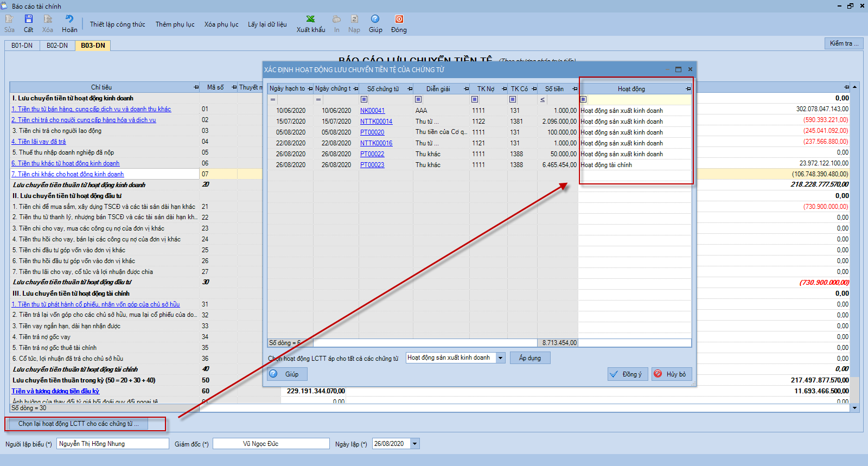Pin the Số tiền column in dialog
868x466 pixels.
pos(575,89)
